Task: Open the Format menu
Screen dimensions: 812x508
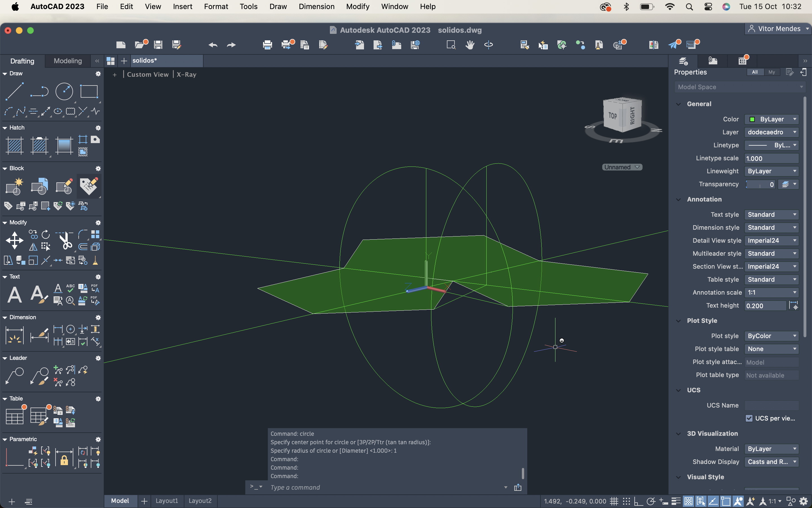Action: pyautogui.click(x=216, y=6)
